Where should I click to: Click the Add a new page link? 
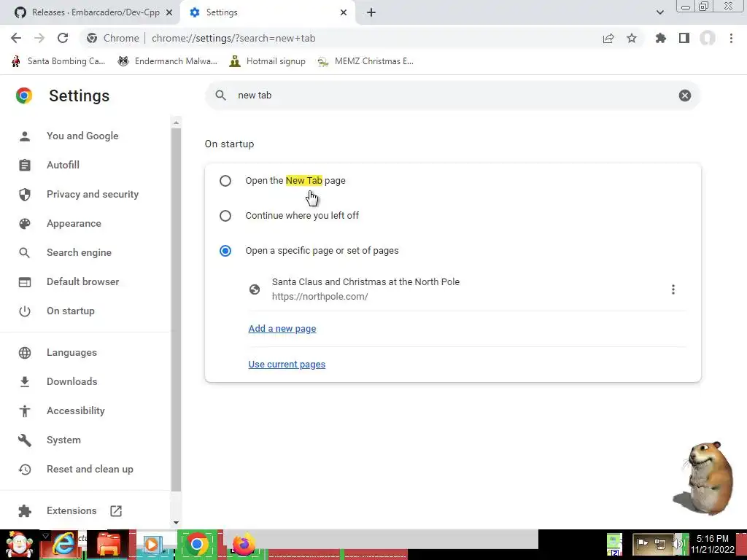282,329
